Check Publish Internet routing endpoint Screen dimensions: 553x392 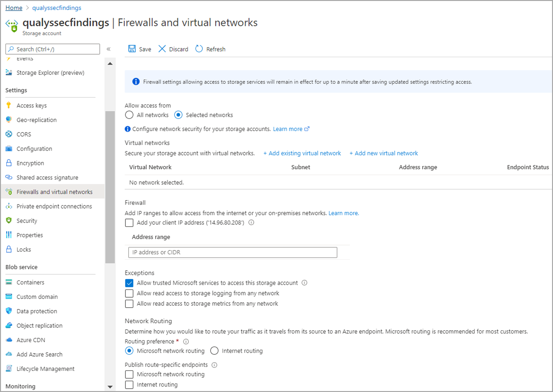[x=129, y=385]
